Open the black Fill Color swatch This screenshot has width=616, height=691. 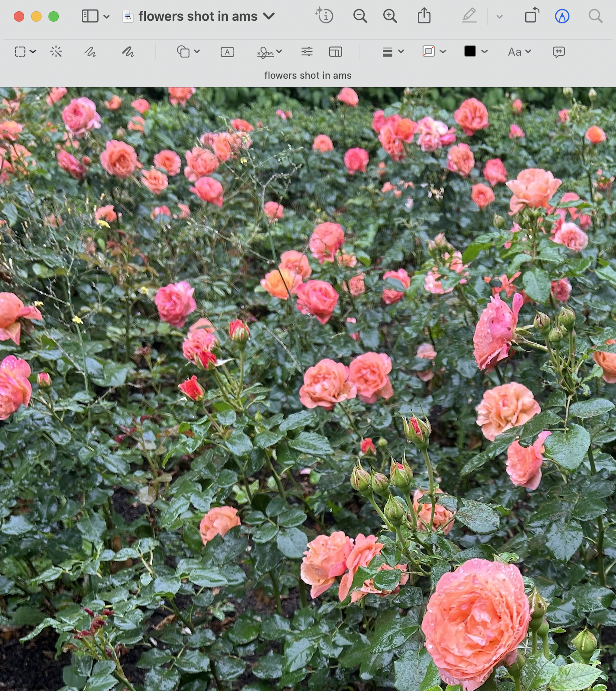tap(470, 51)
